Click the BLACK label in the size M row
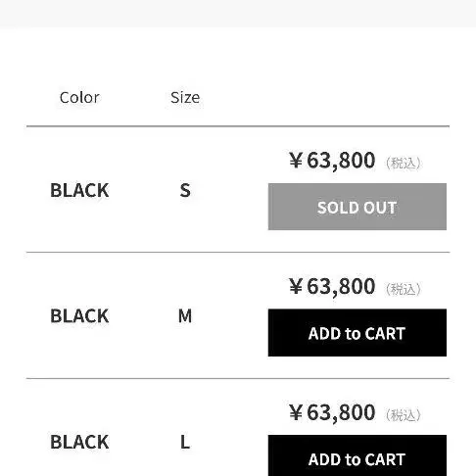476x476 pixels. (x=79, y=316)
